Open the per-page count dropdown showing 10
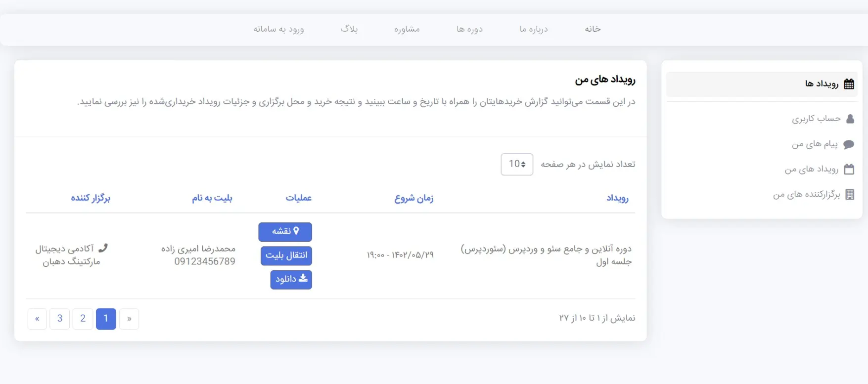Screen dimensions: 868x384 [517, 164]
